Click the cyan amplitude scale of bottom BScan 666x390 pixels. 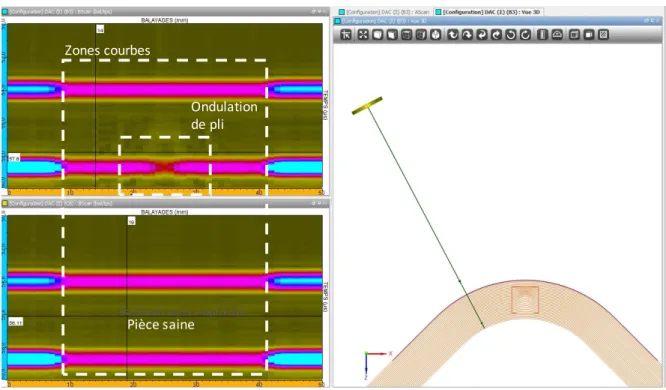[x=4, y=298]
